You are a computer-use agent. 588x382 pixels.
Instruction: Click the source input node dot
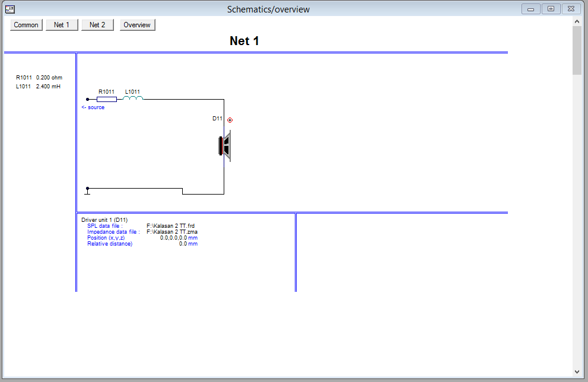click(x=88, y=99)
